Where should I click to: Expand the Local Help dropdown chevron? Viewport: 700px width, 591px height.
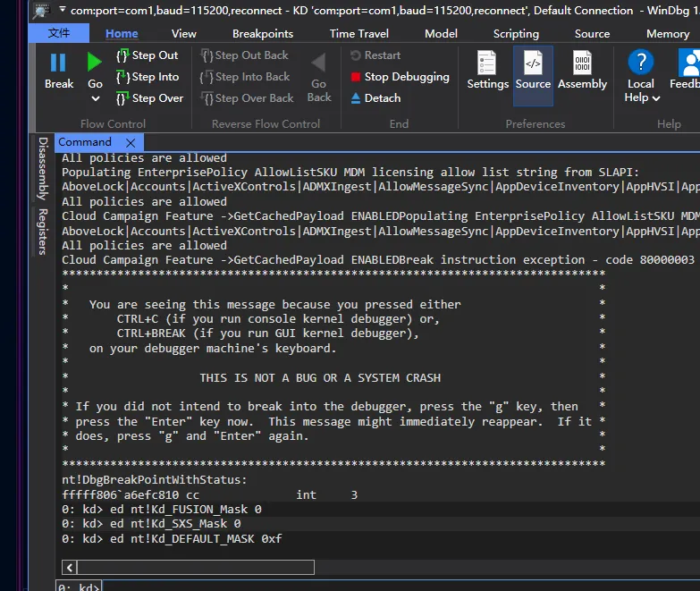pyautogui.click(x=656, y=98)
